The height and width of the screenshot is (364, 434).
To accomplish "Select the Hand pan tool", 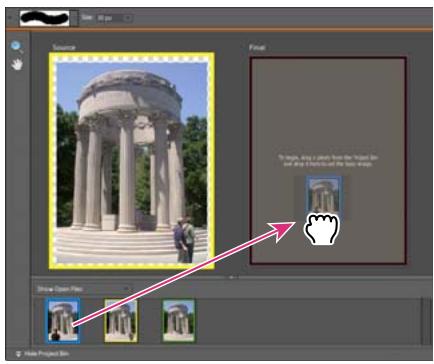I will (x=17, y=64).
